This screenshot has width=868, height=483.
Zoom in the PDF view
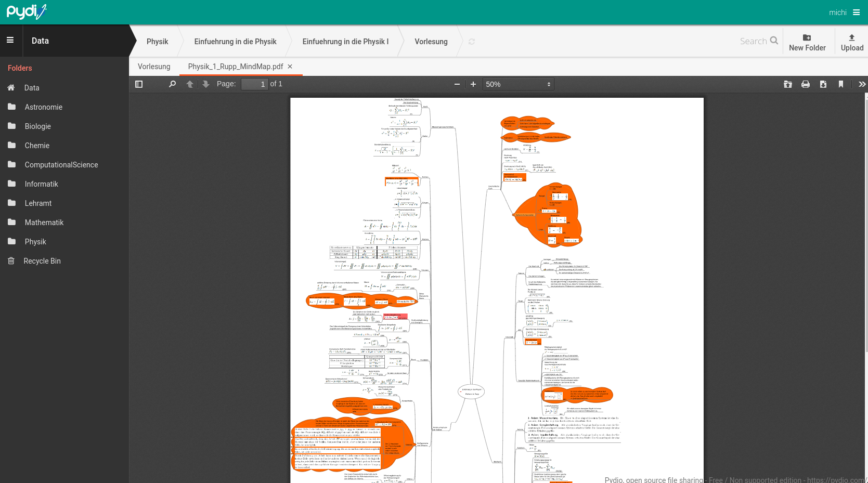point(473,84)
